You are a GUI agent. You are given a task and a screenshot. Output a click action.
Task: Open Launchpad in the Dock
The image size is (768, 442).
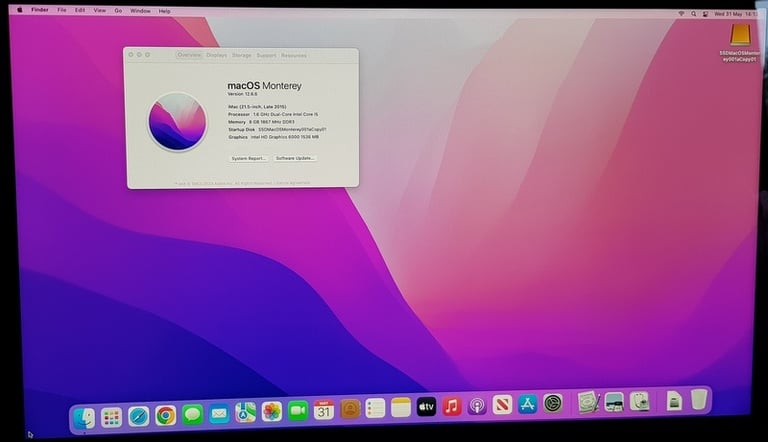point(111,418)
